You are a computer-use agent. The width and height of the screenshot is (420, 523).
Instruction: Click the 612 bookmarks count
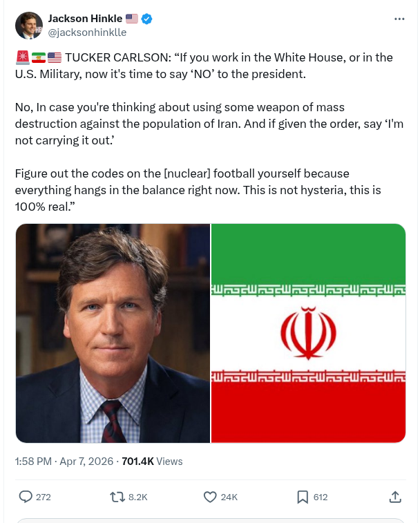tap(320, 497)
